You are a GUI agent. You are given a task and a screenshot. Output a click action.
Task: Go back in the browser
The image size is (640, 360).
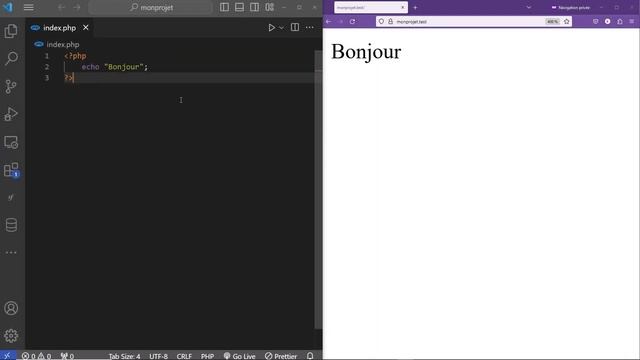coord(329,21)
